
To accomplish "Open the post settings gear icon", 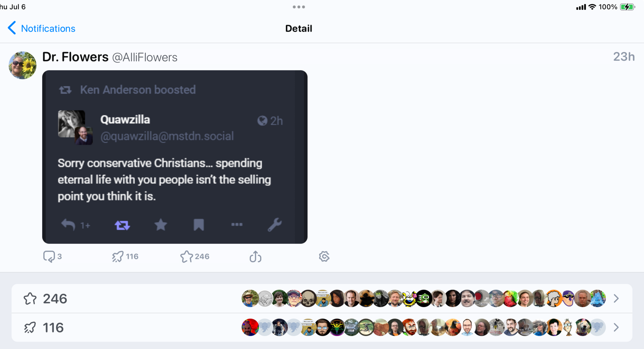I will 324,256.
